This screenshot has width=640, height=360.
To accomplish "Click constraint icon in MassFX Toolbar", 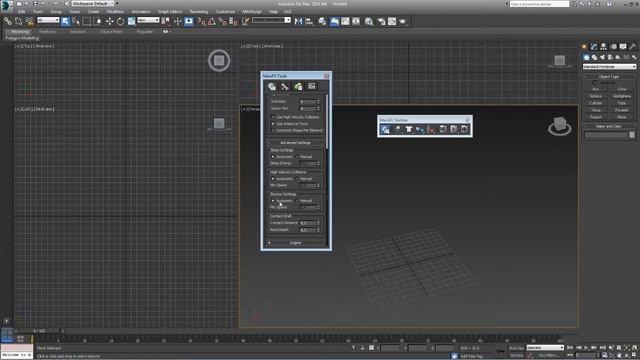I will point(420,129).
